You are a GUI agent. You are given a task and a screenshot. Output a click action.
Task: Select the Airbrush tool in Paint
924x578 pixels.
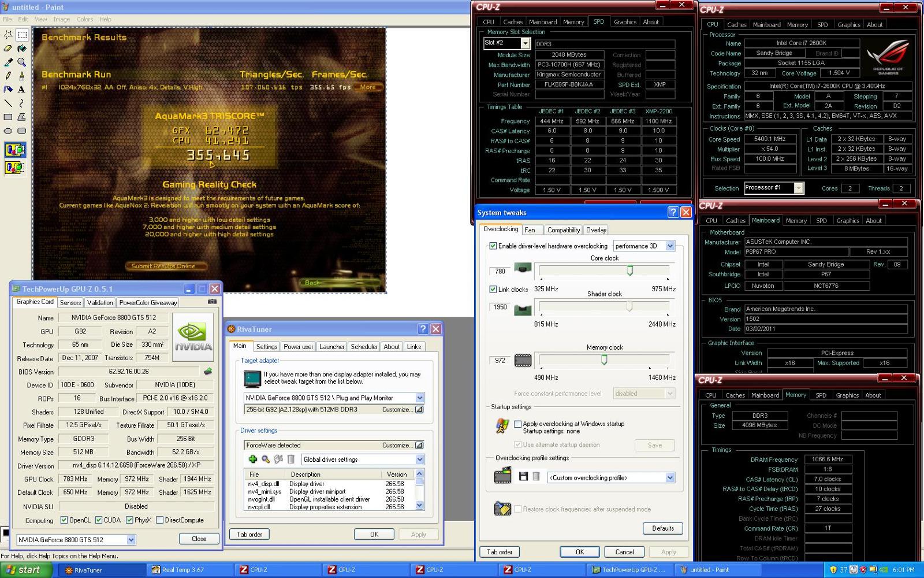pos(8,90)
